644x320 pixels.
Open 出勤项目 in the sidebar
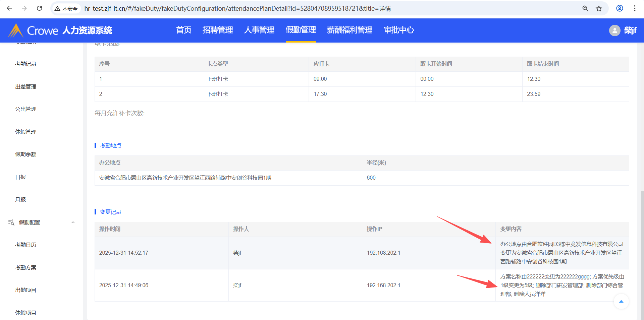point(26,290)
